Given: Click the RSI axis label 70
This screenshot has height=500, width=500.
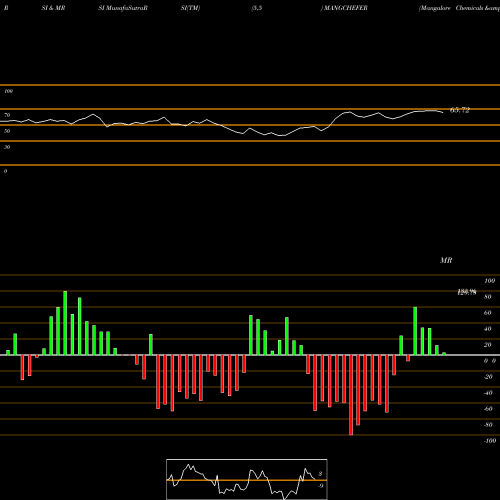Looking at the screenshot, I should click(7, 115).
